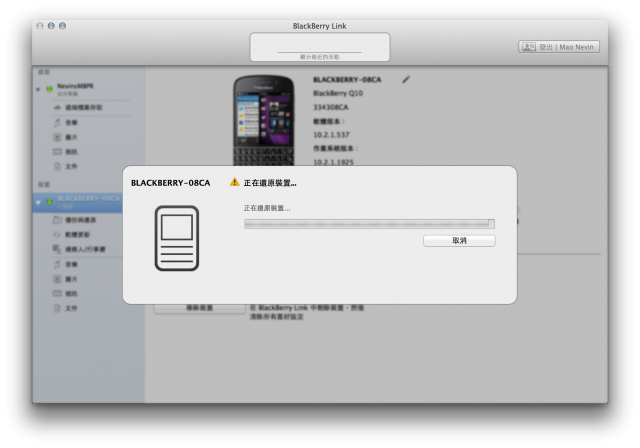Open the recent activity box in the title bar
Screen dimensions: 640x448
[x=320, y=47]
